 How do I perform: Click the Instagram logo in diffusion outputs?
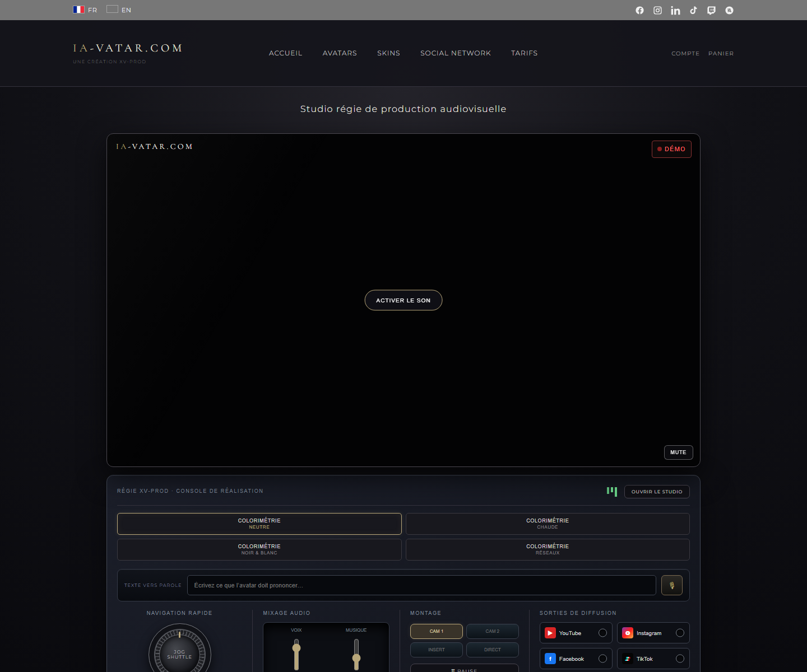628,633
